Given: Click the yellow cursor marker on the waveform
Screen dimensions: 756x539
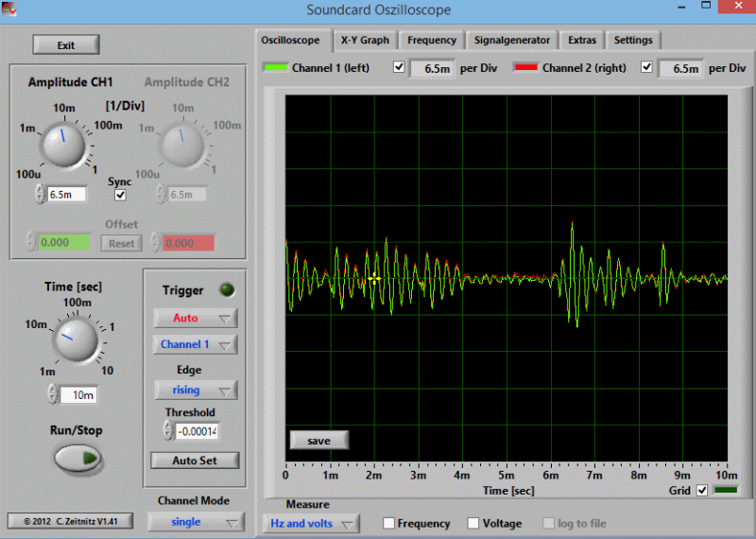Looking at the screenshot, I should pyautogui.click(x=374, y=278).
